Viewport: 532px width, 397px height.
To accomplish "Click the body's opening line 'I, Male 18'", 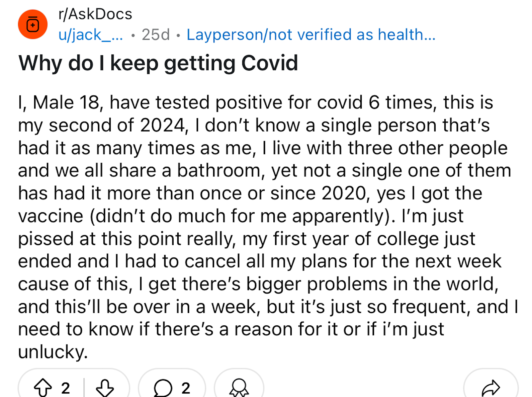I will click(x=59, y=102).
